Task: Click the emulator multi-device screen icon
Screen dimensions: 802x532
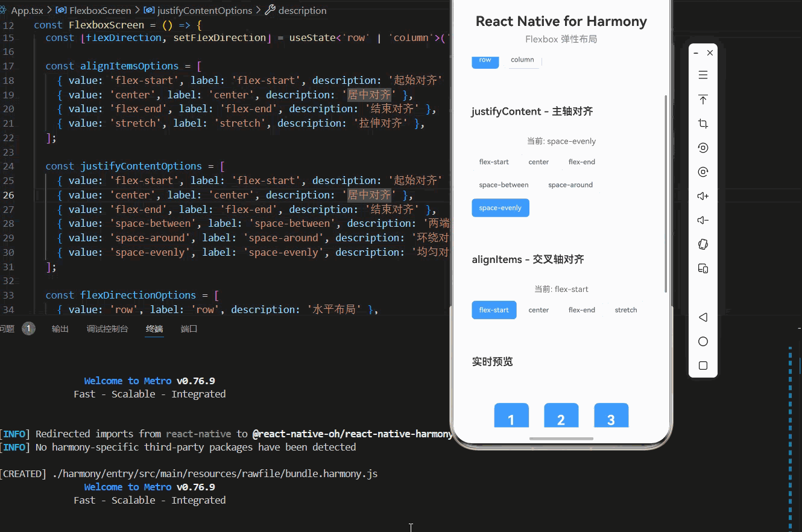Action: click(703, 268)
